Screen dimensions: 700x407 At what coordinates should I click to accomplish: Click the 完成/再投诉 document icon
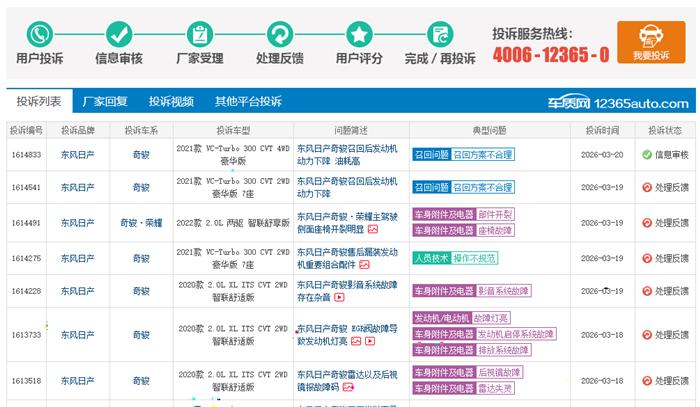point(439,34)
